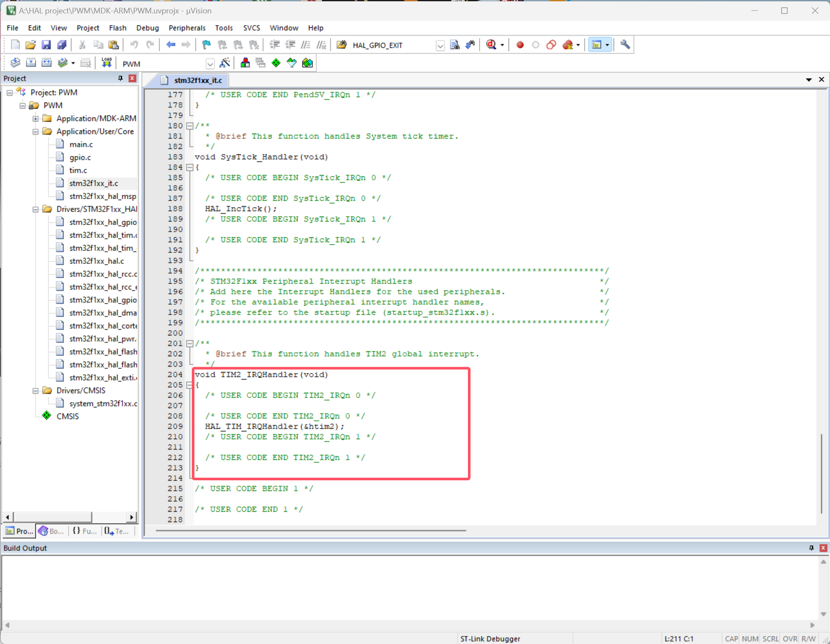This screenshot has height=644, width=830.
Task: Open the Peripherals menu
Action: point(187,28)
